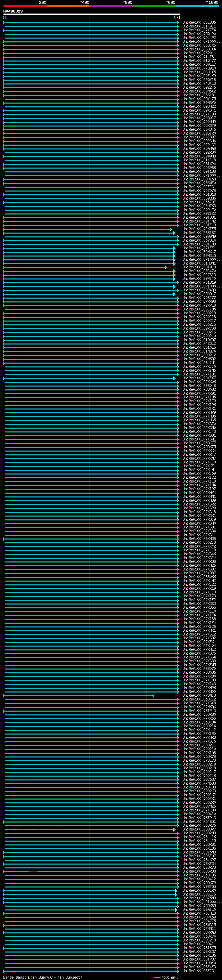Open hit UniRef100_Q0J4P2
Image resolution: width=222 pixels, height=980 pixels.
pos(199,38)
